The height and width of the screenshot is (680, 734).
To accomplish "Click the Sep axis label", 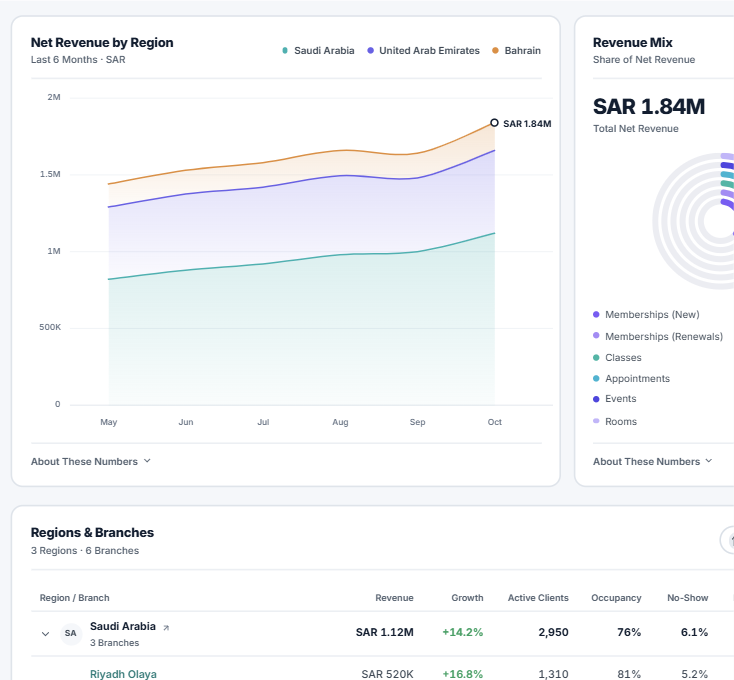I will coord(418,422).
